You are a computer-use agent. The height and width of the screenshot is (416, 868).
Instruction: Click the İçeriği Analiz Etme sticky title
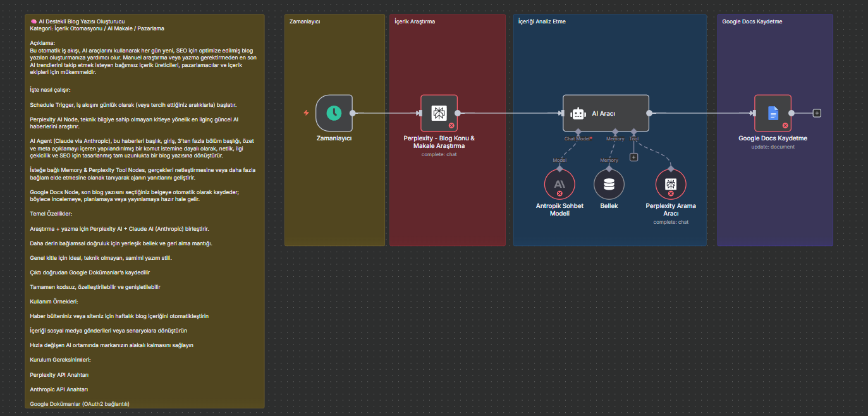pos(542,21)
